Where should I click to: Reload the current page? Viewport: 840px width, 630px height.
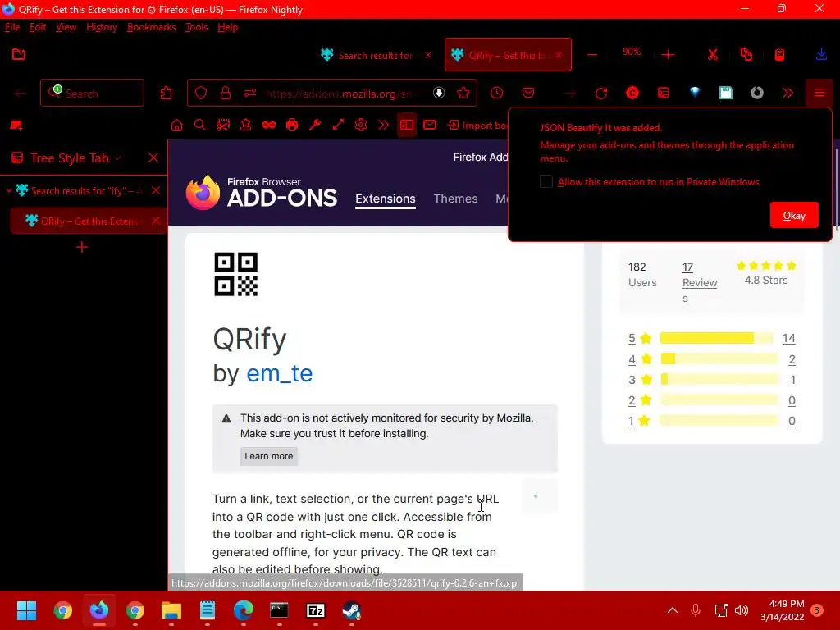point(601,94)
